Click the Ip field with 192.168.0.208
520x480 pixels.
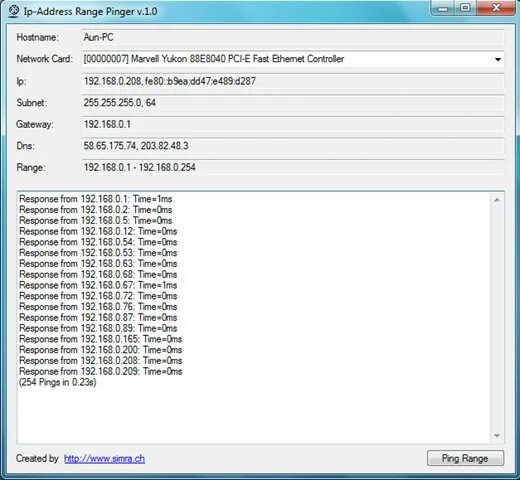(293, 81)
